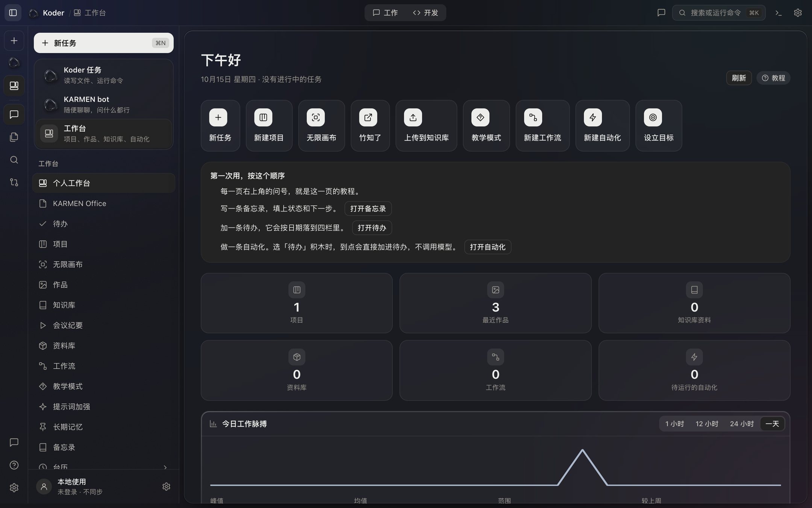Expand the 台历 sidebar chevron
812x508 pixels.
coord(165,467)
